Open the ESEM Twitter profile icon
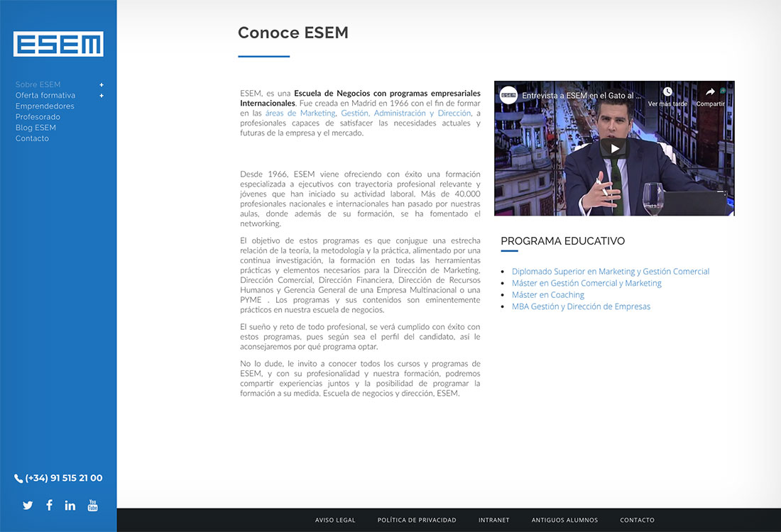 tap(28, 505)
